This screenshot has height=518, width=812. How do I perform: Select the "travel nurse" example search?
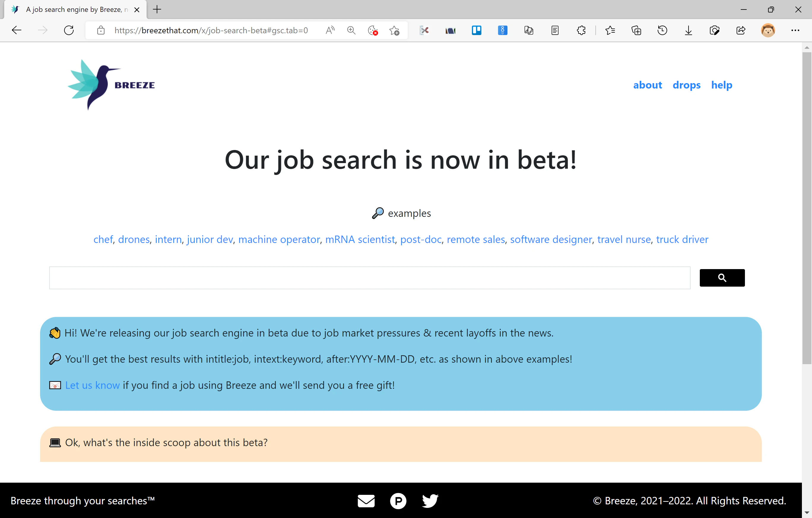pos(624,239)
